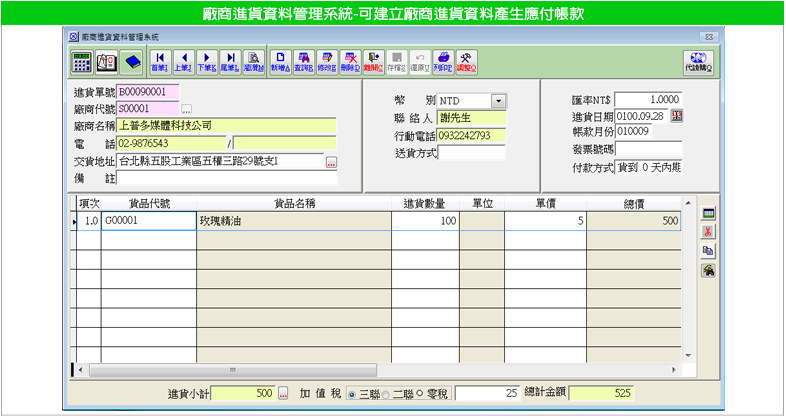Screen dimensions: 786x419
Task: Click the 離開 (exit) toolbar button
Action: [x=373, y=61]
